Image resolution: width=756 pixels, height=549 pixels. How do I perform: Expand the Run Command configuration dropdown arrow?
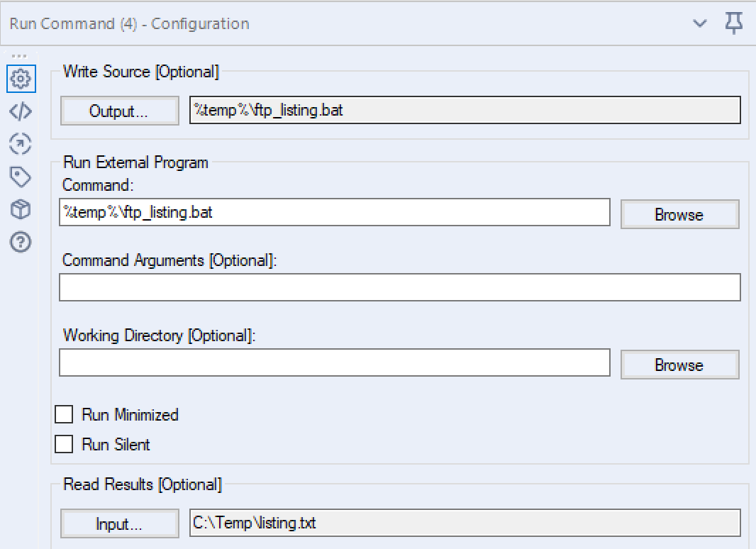(700, 23)
